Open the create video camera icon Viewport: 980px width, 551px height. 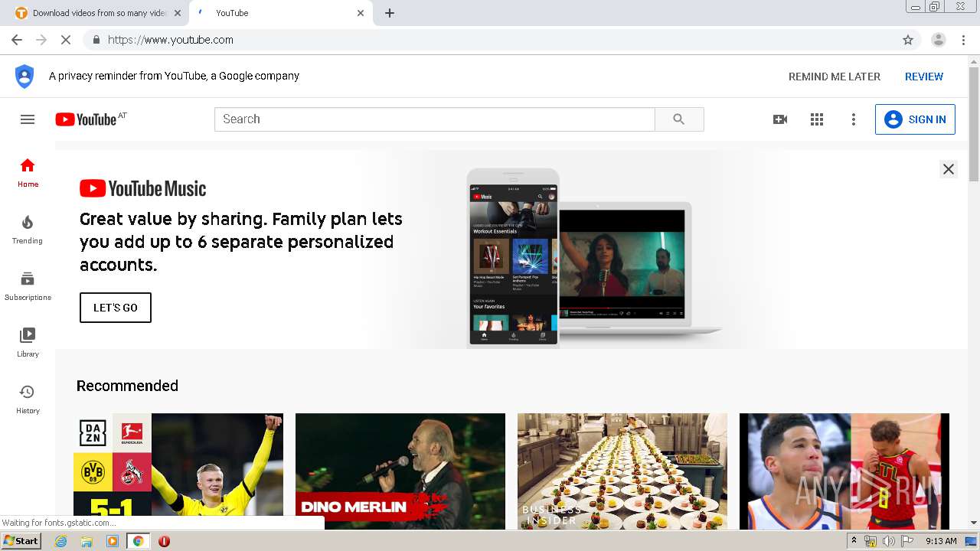tap(780, 119)
